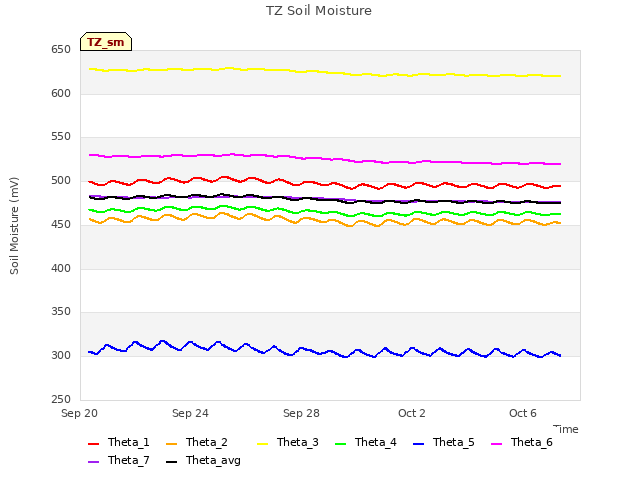Select the Theta_avg legend label
This screenshot has height=480, width=640.
click(x=213, y=461)
